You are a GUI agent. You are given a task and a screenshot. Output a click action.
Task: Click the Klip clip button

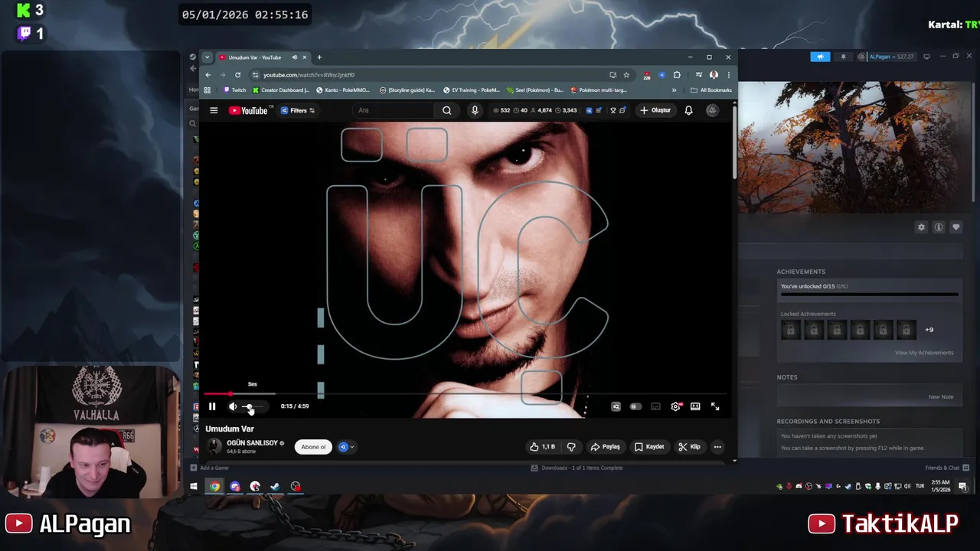pyautogui.click(x=689, y=447)
